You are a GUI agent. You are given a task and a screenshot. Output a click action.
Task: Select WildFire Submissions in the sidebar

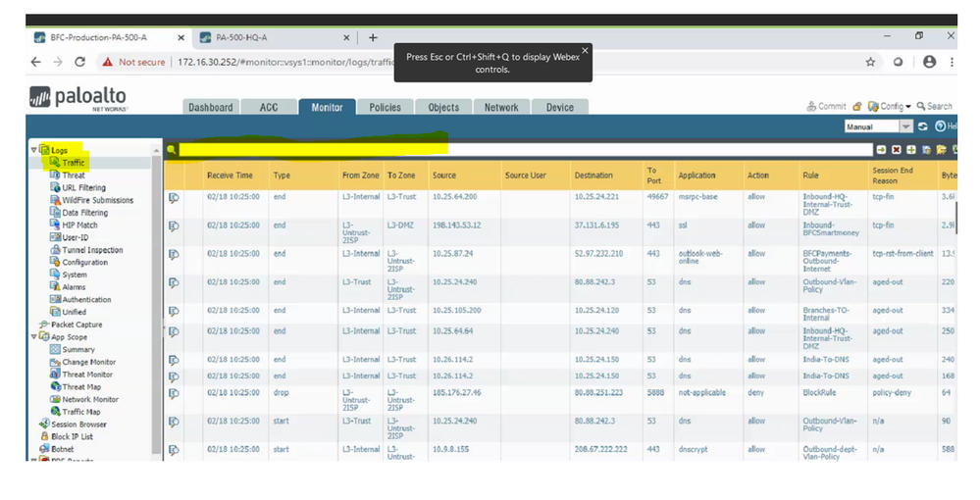click(x=97, y=200)
